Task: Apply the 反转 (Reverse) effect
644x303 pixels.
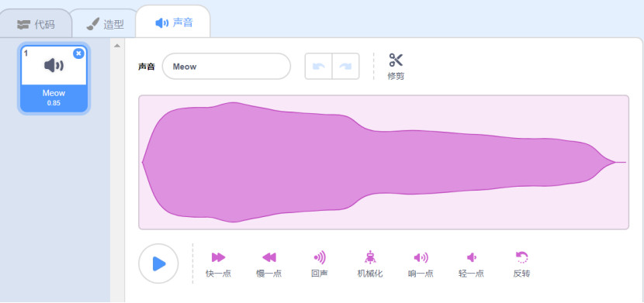Action: click(x=521, y=265)
